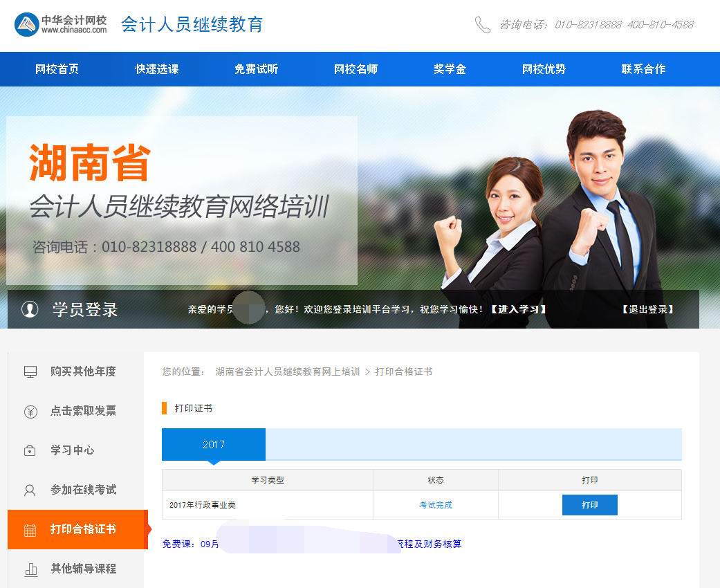Open 快速选课 in the navigation bar
The height and width of the screenshot is (588, 720).
tap(157, 69)
